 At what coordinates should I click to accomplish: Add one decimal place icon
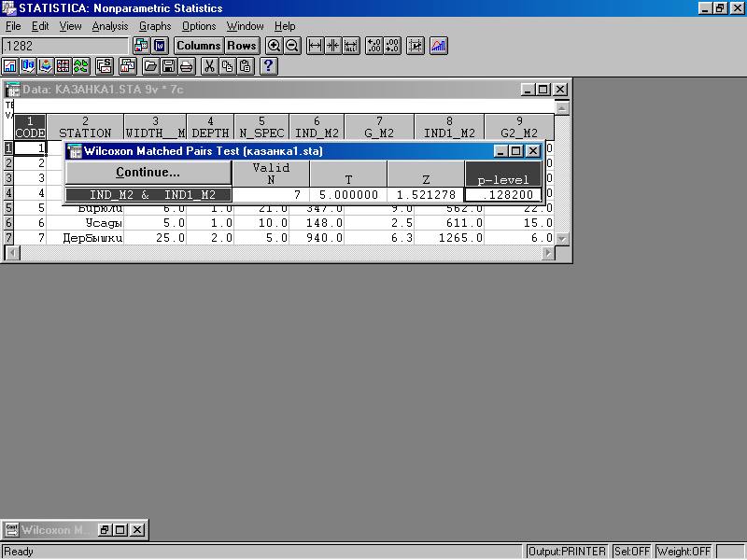374,46
